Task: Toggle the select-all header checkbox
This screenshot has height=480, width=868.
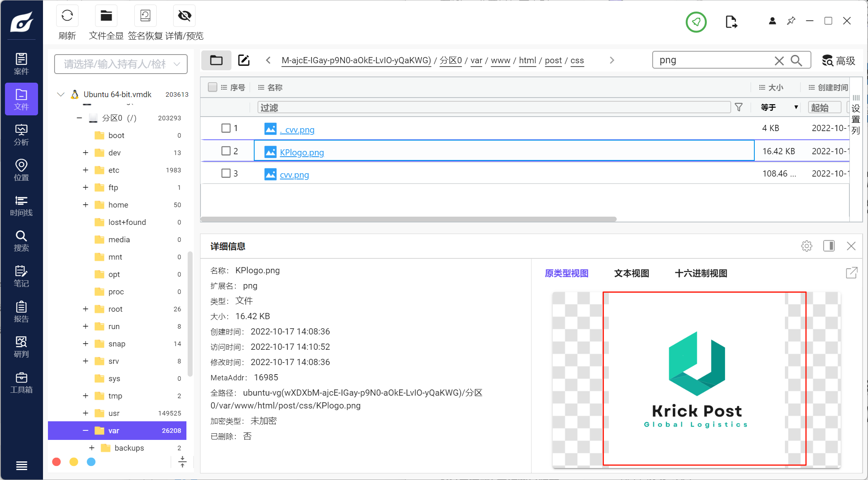Action: coord(212,87)
